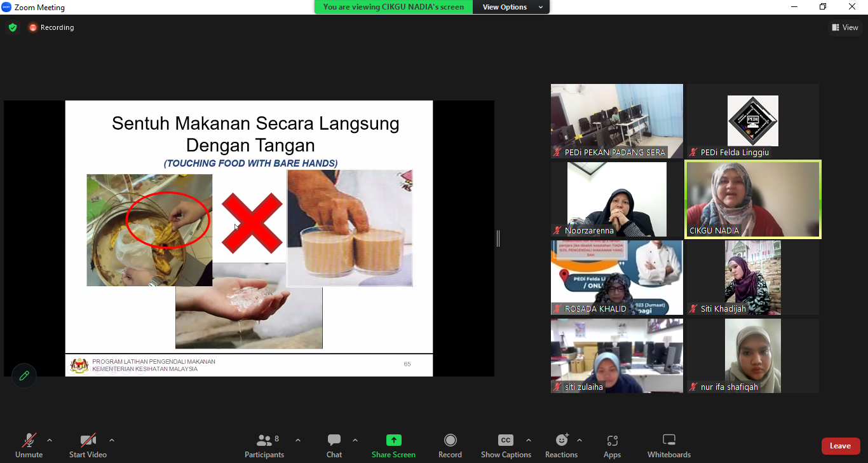
Task: Toggle Show Captions
Action: click(x=506, y=445)
